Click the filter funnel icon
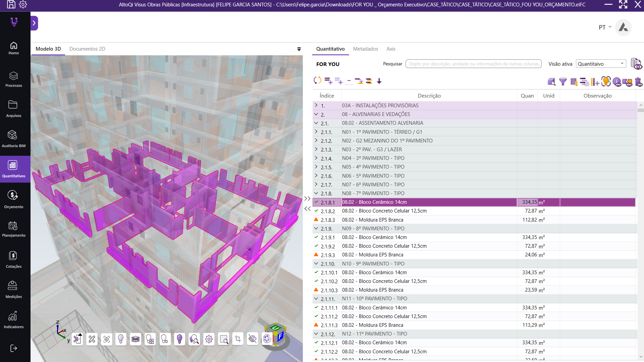 tap(563, 81)
